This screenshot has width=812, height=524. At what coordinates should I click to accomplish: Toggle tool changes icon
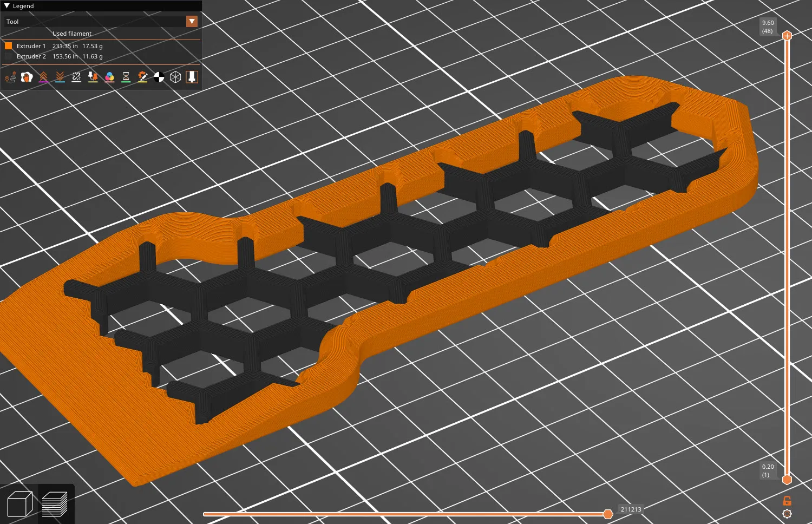pos(93,77)
